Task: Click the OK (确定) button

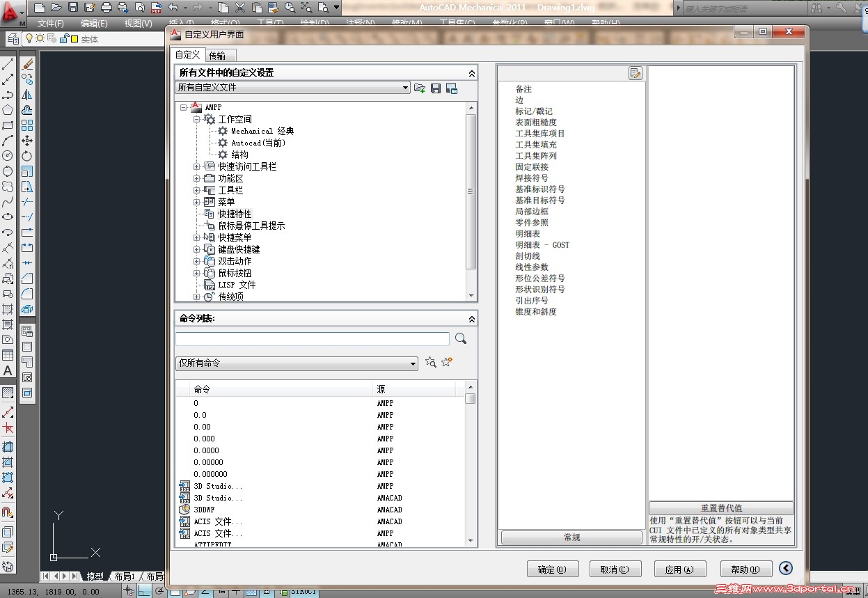Action: [553, 569]
